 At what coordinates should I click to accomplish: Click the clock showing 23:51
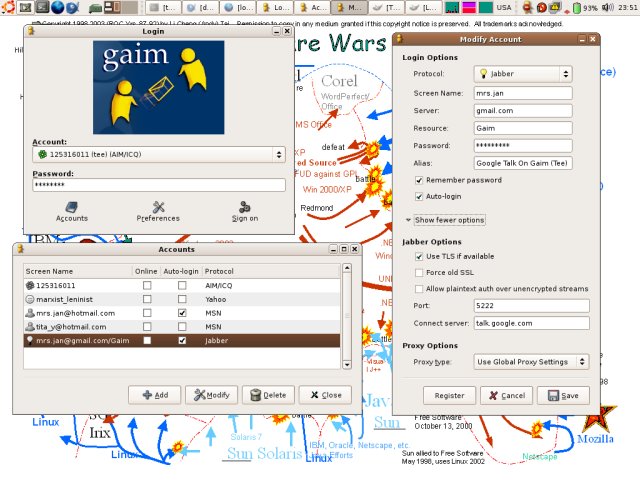[627, 7]
